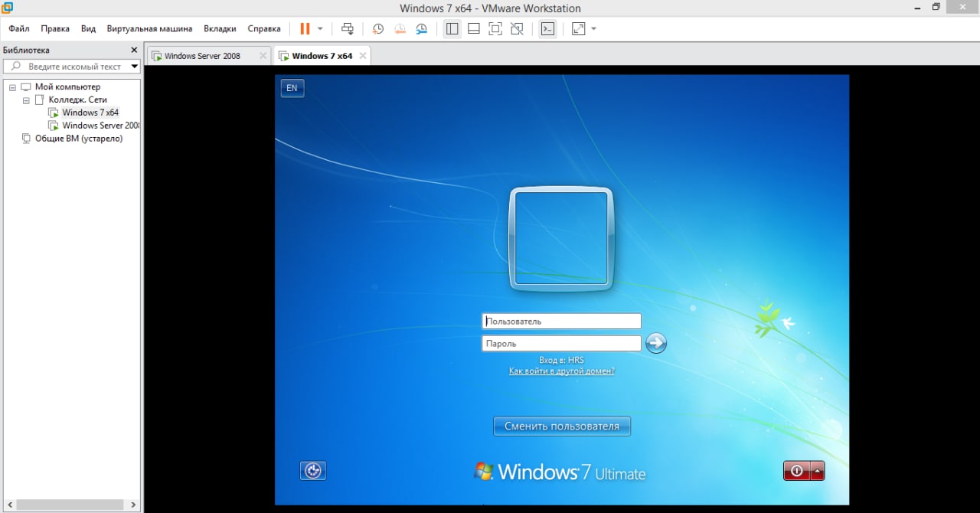Open the power options dropdown arrow

tap(320, 29)
